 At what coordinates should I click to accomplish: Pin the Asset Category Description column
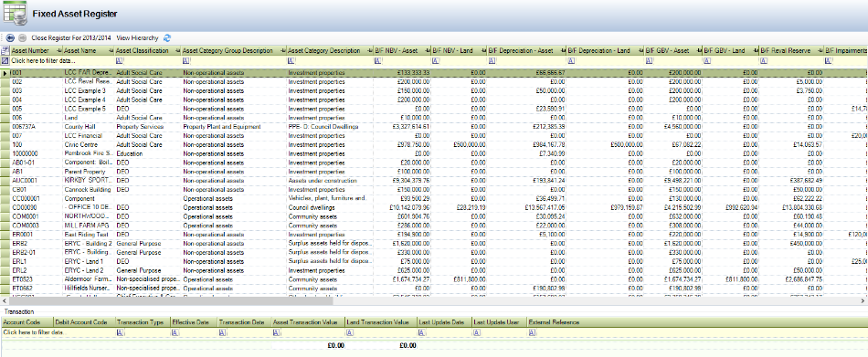click(x=370, y=51)
